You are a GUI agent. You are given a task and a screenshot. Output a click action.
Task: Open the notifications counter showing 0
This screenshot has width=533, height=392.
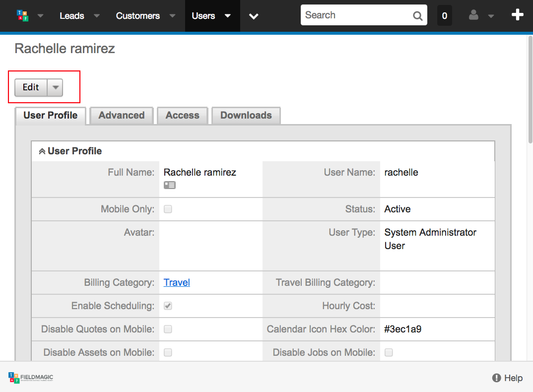tap(444, 16)
